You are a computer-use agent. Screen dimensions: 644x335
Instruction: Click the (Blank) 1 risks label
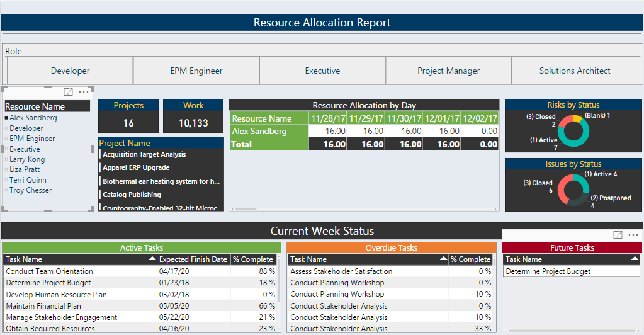tap(597, 115)
